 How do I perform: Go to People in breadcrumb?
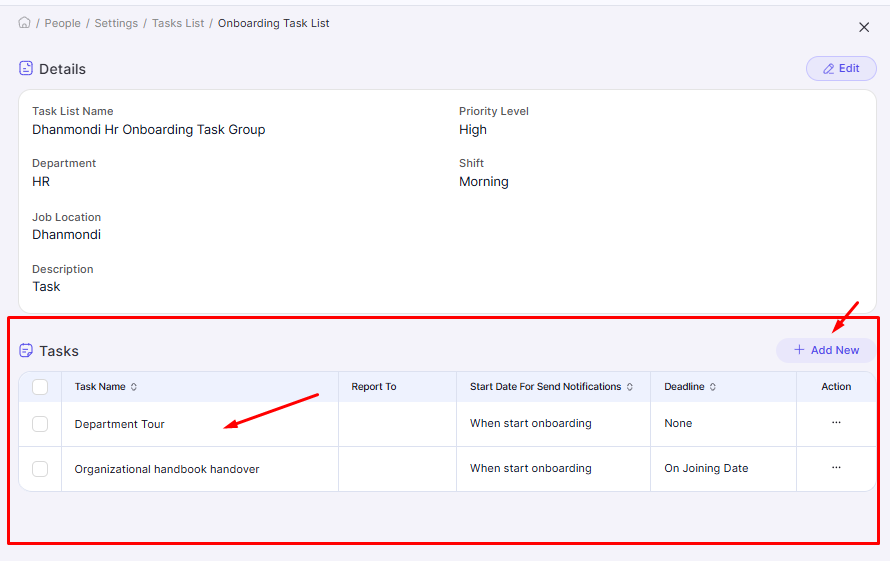click(x=62, y=23)
